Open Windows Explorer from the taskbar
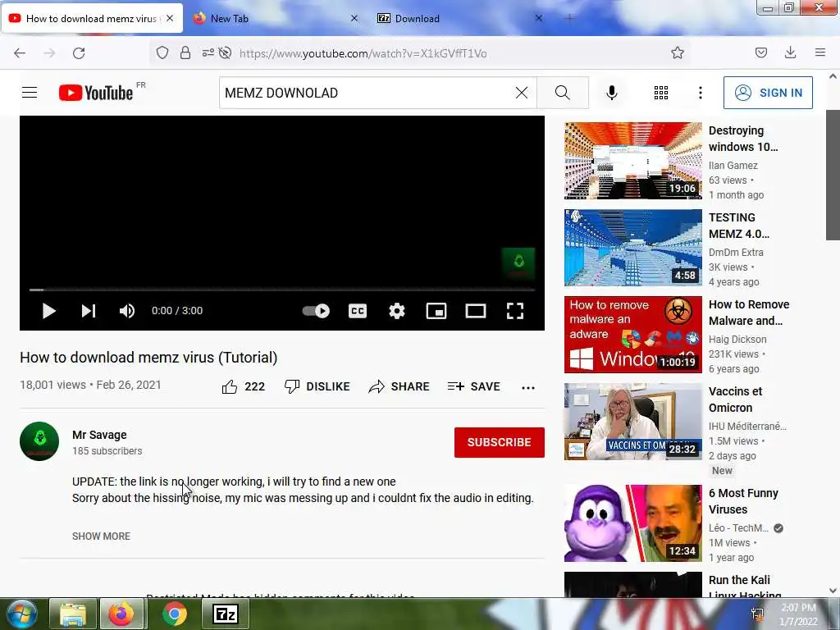840x630 pixels. click(73, 614)
